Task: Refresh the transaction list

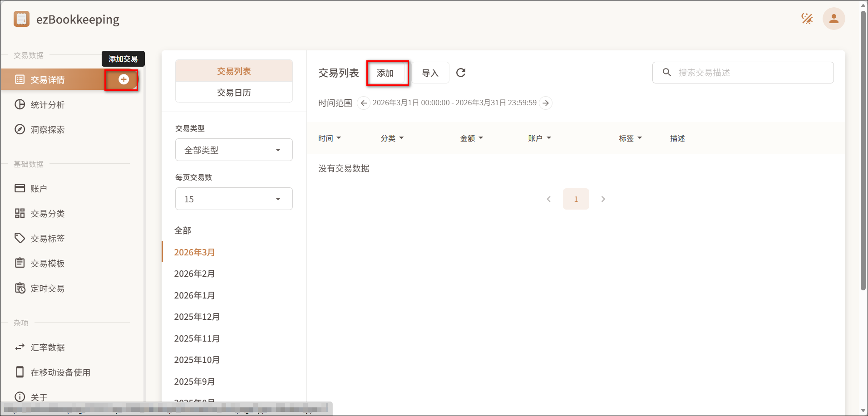Action: (x=461, y=73)
